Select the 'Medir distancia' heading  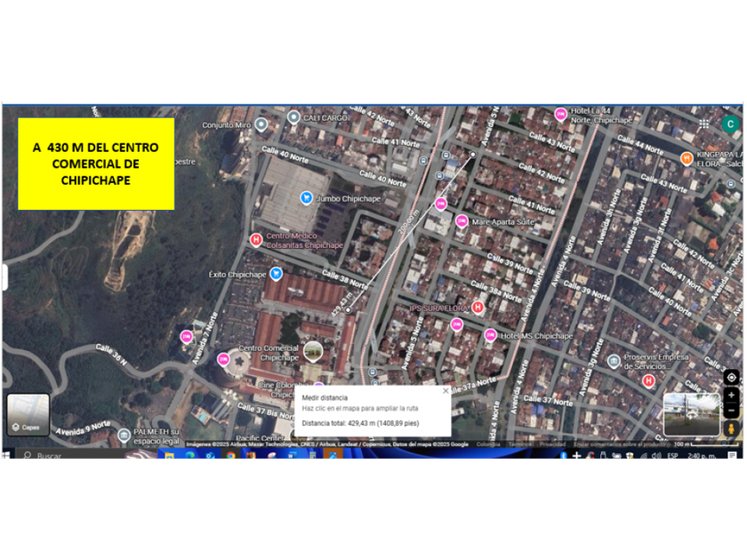(325, 397)
